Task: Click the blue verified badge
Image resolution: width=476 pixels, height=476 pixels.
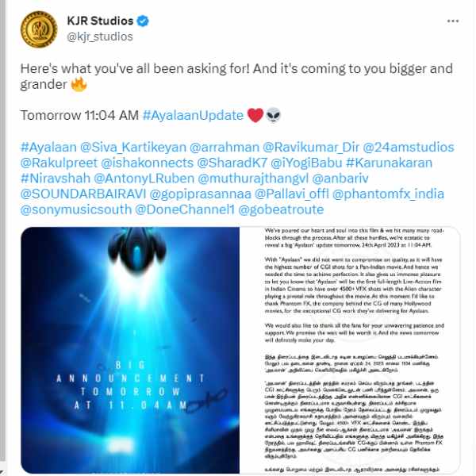Action: [143, 21]
